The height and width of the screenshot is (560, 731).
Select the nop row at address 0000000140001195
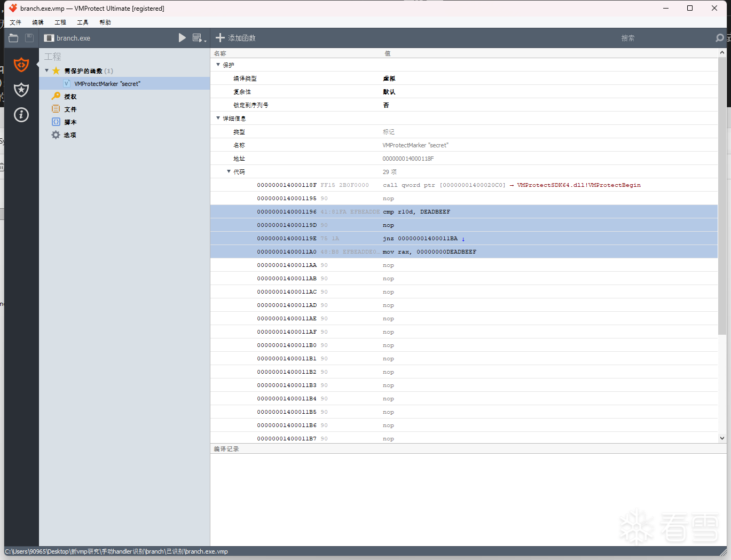[x=464, y=198]
